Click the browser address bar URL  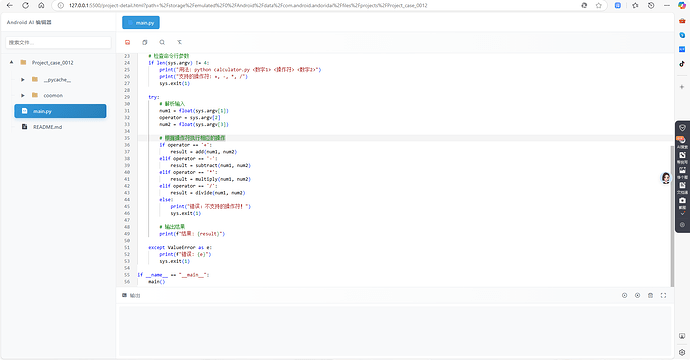coord(248,5)
